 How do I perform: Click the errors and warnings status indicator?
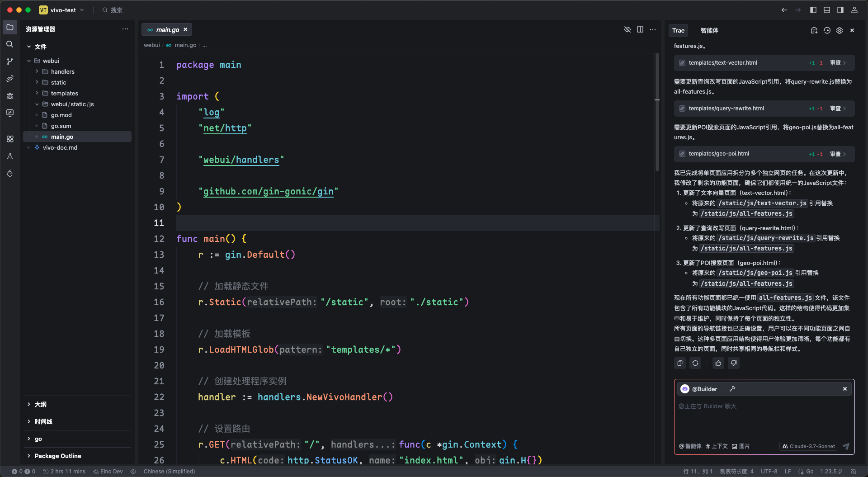point(24,471)
